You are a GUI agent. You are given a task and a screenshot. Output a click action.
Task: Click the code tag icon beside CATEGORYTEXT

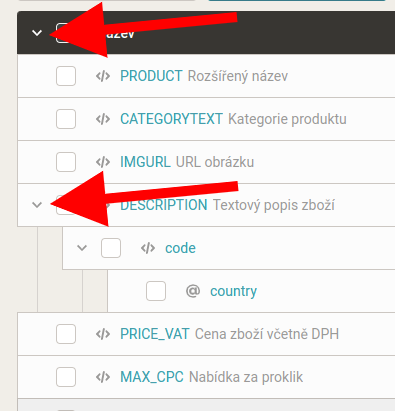[x=103, y=119]
